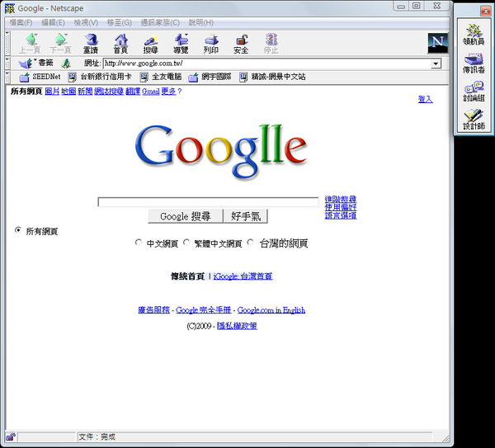Expand the URL address dropdown arrow
The width and height of the screenshot is (495, 448).
tap(436, 64)
